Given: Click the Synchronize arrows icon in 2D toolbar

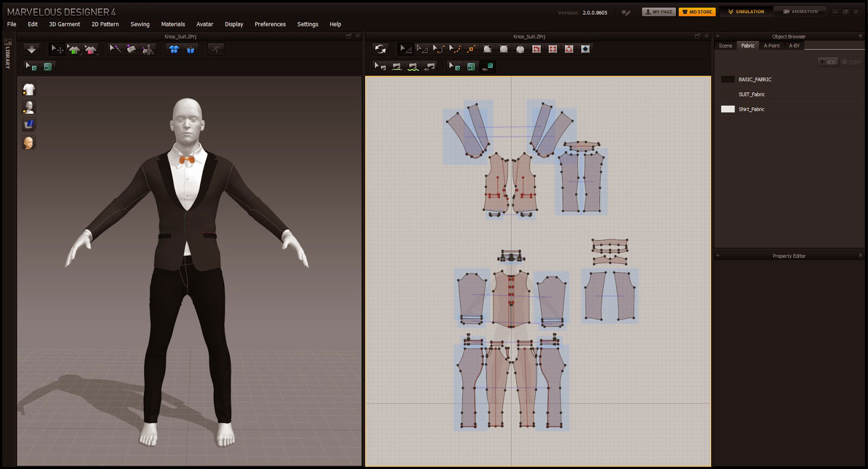Looking at the screenshot, I should click(380, 49).
